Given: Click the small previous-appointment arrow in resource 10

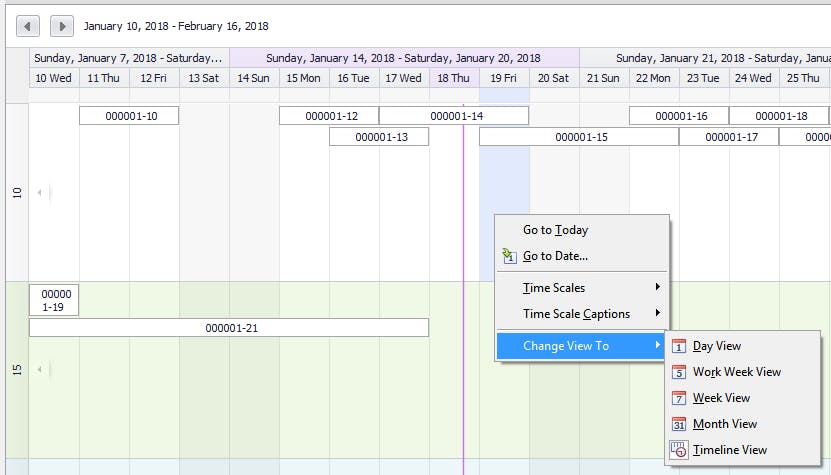Looking at the screenshot, I should pos(40,192).
